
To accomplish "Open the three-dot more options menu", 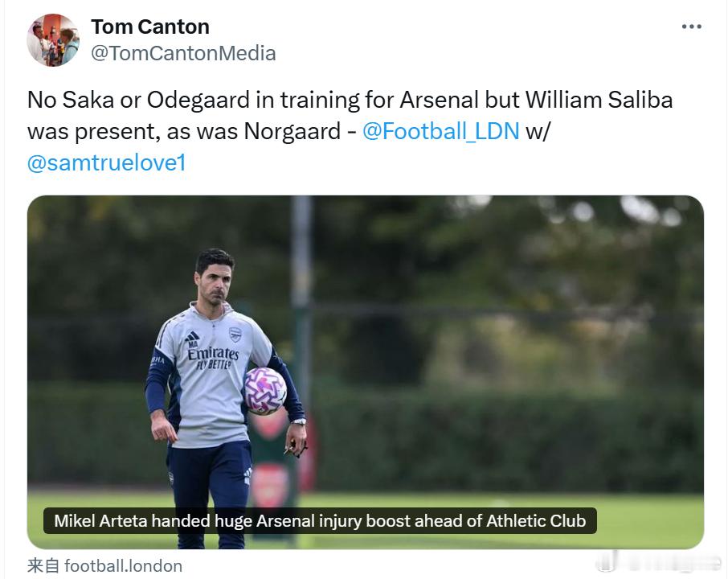I will tap(691, 27).
